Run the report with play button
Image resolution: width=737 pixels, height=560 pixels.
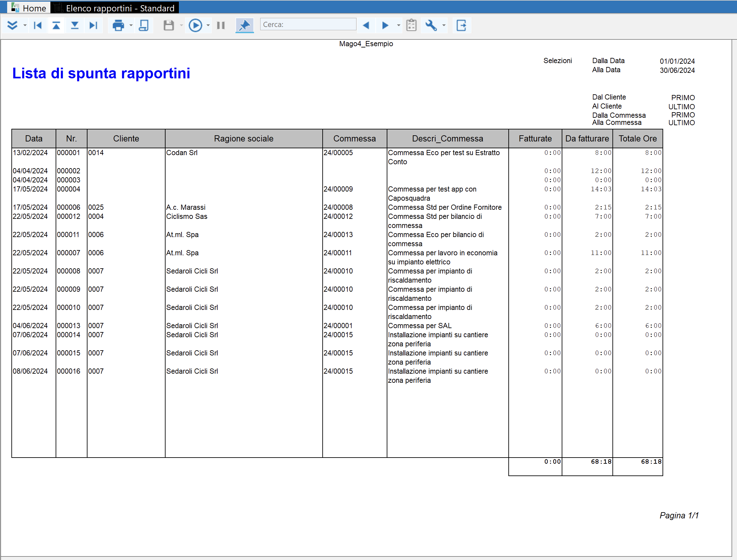pyautogui.click(x=195, y=25)
